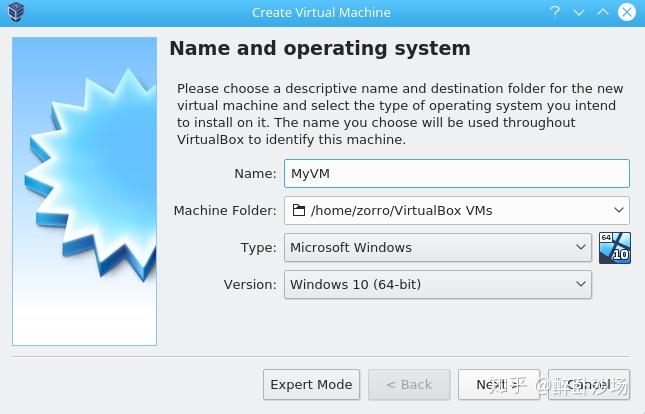Click the VirtualBox cube icon in title bar
Image resolution: width=645 pixels, height=414 pixels.
tap(15, 13)
